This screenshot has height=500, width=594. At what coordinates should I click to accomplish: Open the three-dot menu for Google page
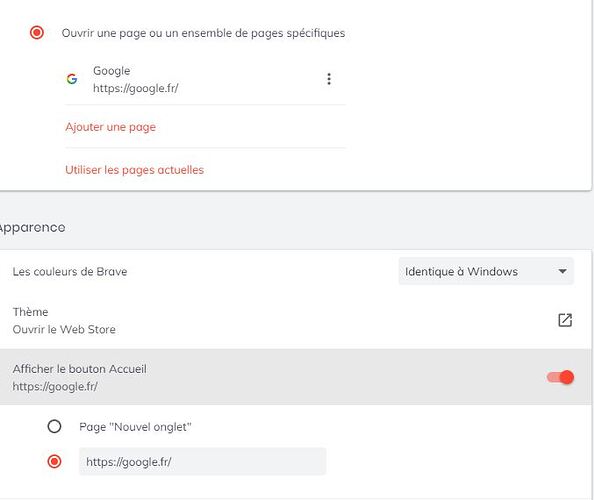tap(329, 79)
